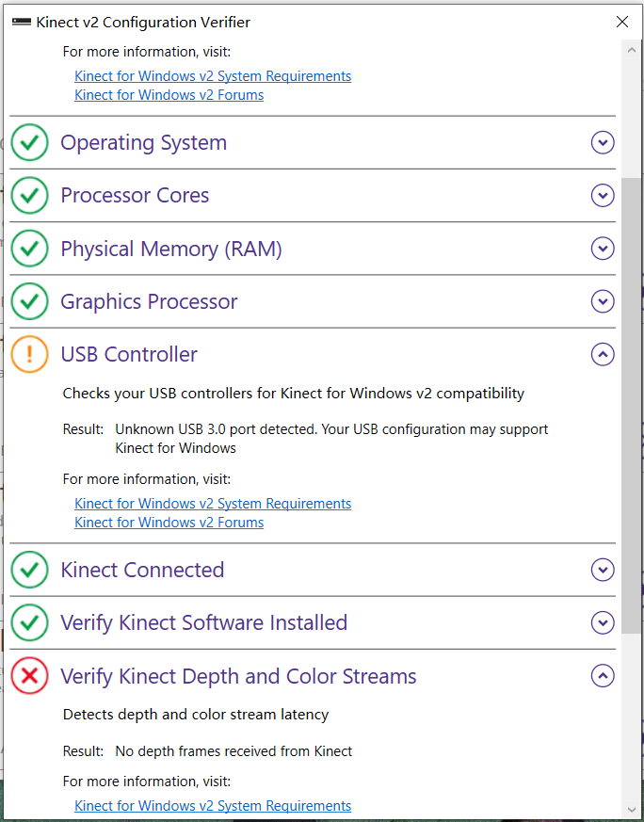This screenshot has height=822, width=644.
Task: Click the green check icon beside Verify Kinect Software Installed
Action: coord(29,622)
